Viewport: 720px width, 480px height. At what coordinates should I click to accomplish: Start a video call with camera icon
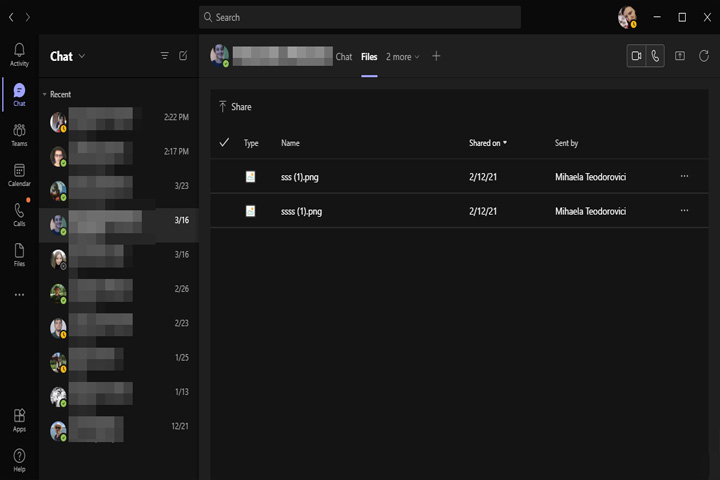(x=636, y=56)
